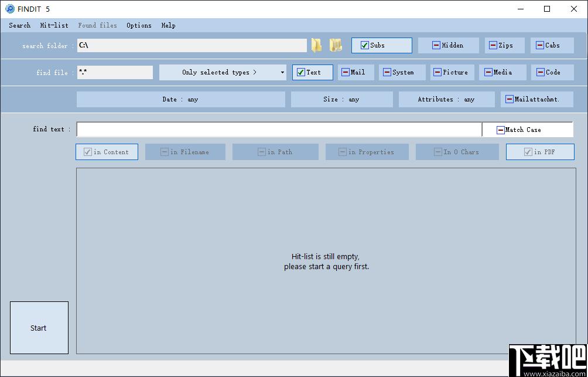Click the multiple folders browse icon

pos(336,45)
